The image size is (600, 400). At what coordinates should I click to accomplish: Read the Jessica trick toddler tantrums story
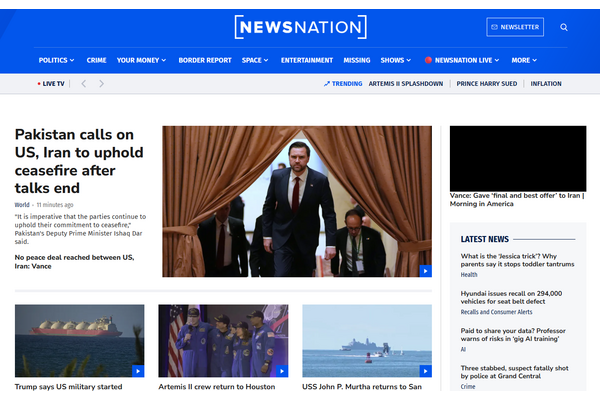pyautogui.click(x=517, y=260)
